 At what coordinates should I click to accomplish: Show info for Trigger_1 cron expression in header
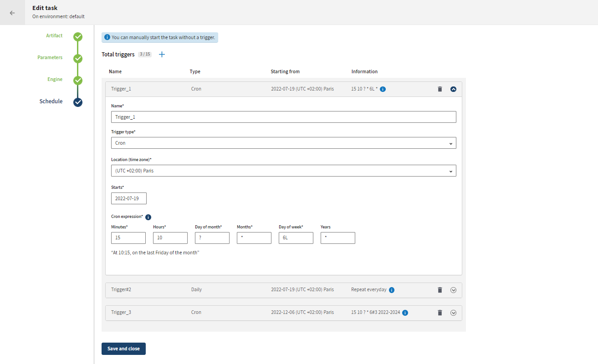pyautogui.click(x=383, y=89)
